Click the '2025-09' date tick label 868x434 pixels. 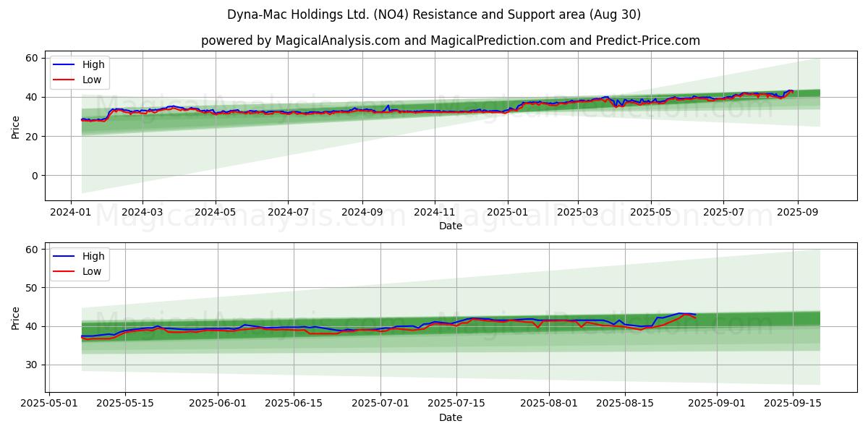click(x=798, y=212)
